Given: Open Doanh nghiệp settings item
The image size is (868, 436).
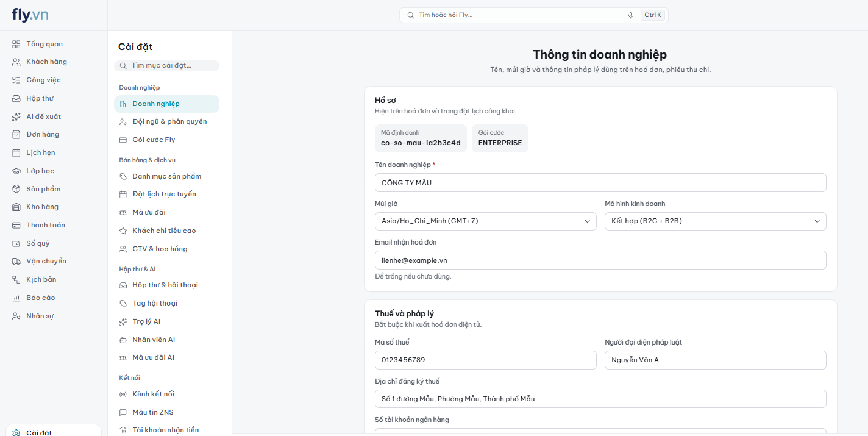Looking at the screenshot, I should click(166, 104).
